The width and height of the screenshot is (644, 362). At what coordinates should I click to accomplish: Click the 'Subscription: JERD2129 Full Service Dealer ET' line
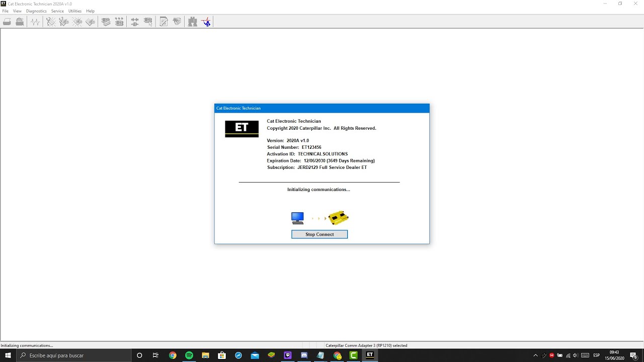[317, 167]
